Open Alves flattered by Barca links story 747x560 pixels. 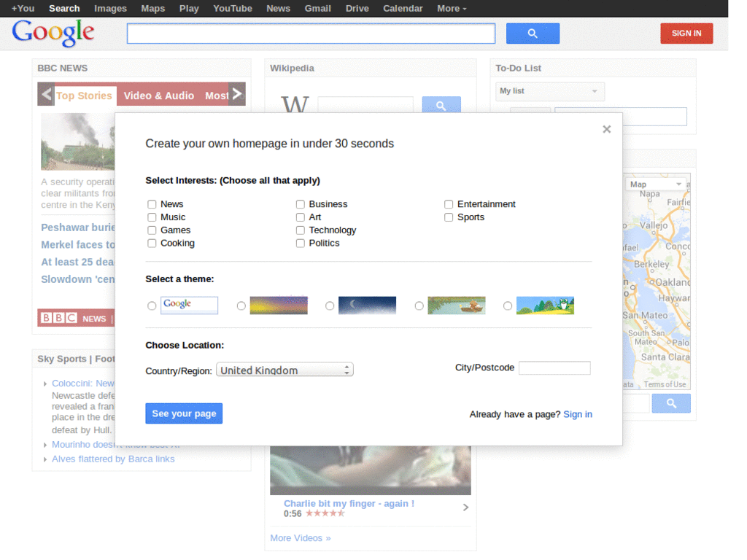[113, 459]
